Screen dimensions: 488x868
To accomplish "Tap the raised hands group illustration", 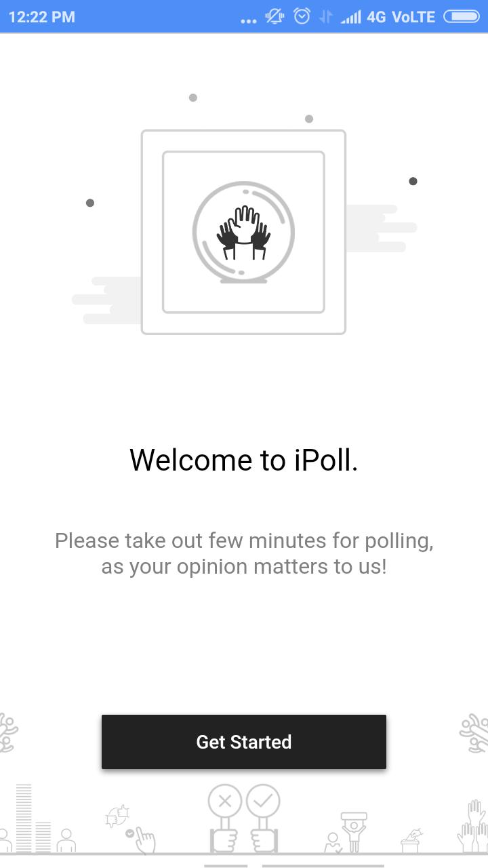I will tap(474, 827).
